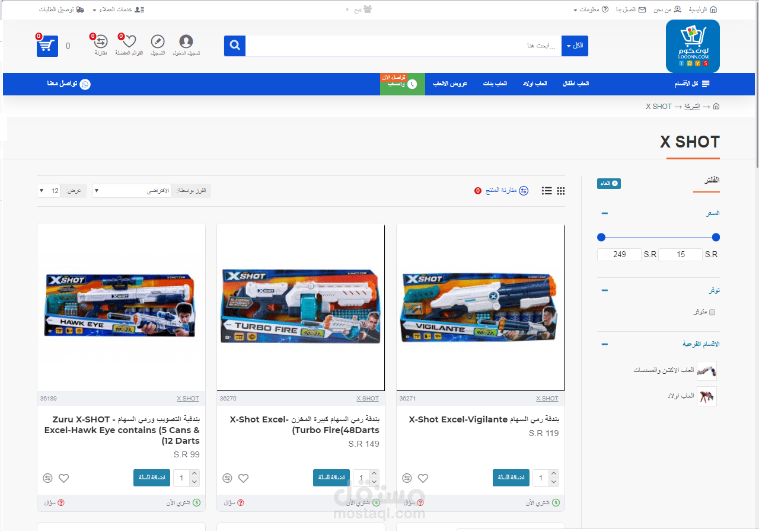Click Question link under Hawk Eye gun
The image size is (759, 532).
pos(54,503)
